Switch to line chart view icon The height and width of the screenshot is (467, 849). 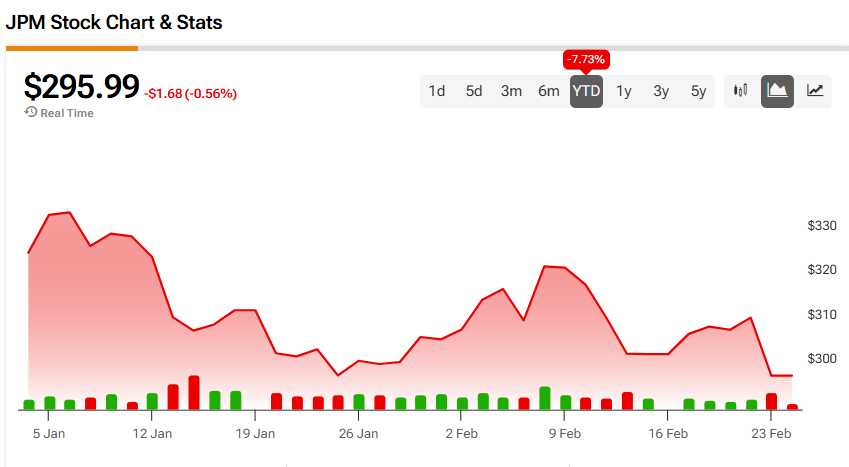[x=814, y=91]
